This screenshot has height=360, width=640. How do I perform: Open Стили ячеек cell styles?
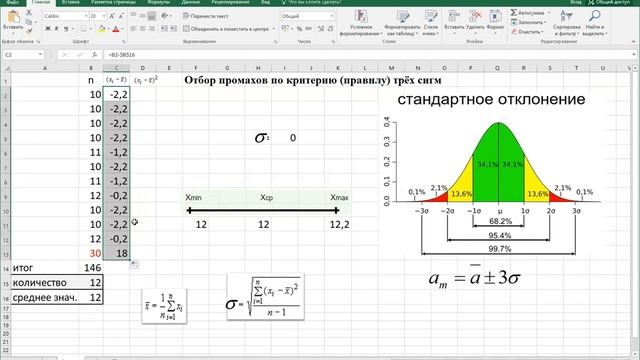[430, 24]
